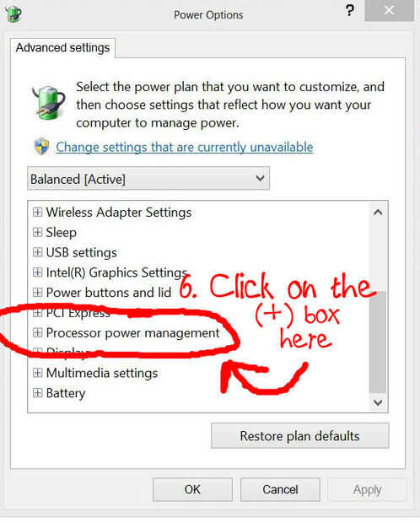Click the OK button
420x523 pixels.
pos(192,489)
